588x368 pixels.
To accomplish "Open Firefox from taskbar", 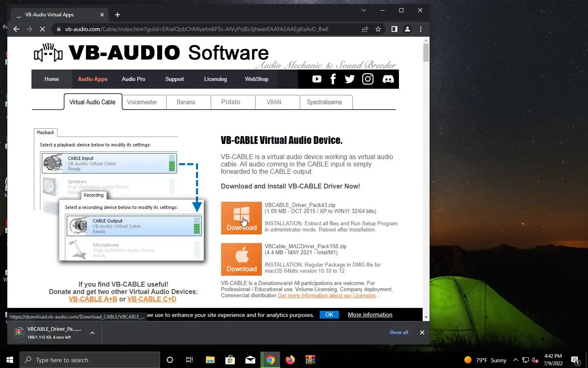I will tap(290, 360).
